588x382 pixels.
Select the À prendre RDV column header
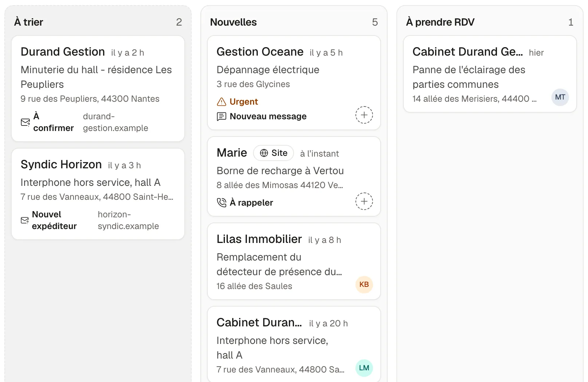coord(440,22)
